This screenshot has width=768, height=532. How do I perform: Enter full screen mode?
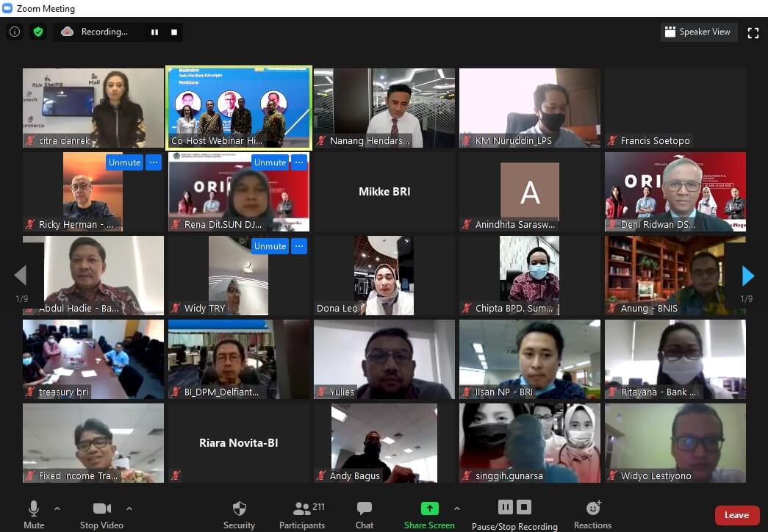pyautogui.click(x=753, y=32)
